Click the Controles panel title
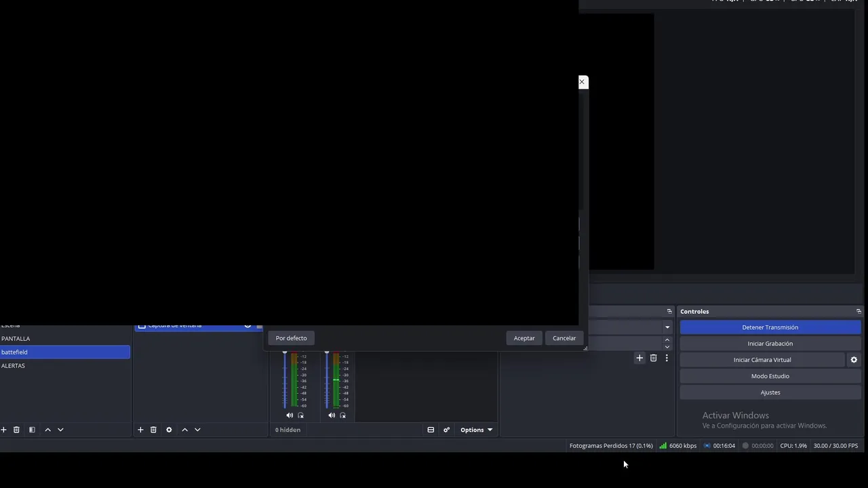The image size is (868, 488). pos(694,311)
